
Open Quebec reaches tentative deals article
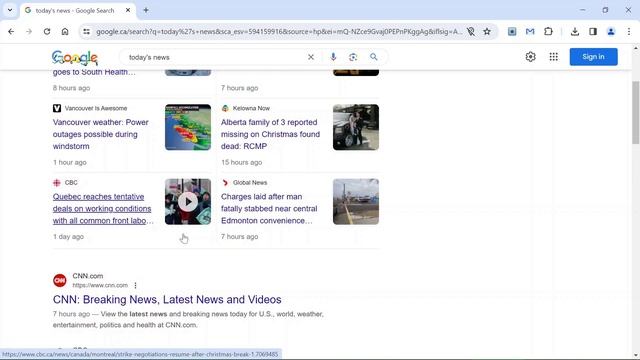coord(103,209)
